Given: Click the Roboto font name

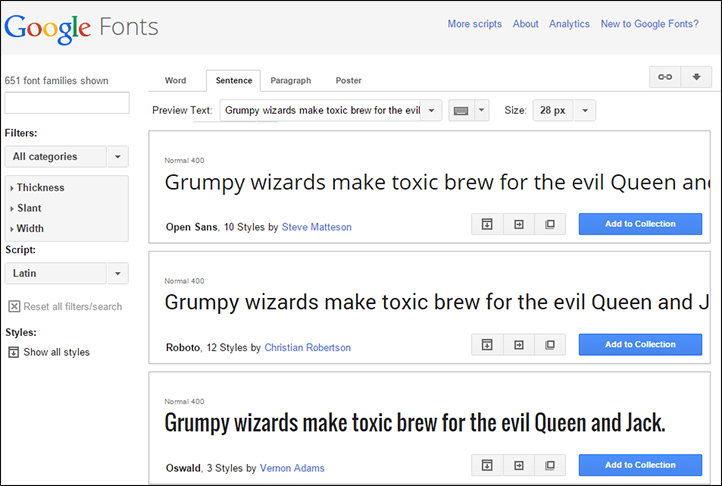Looking at the screenshot, I should [183, 348].
